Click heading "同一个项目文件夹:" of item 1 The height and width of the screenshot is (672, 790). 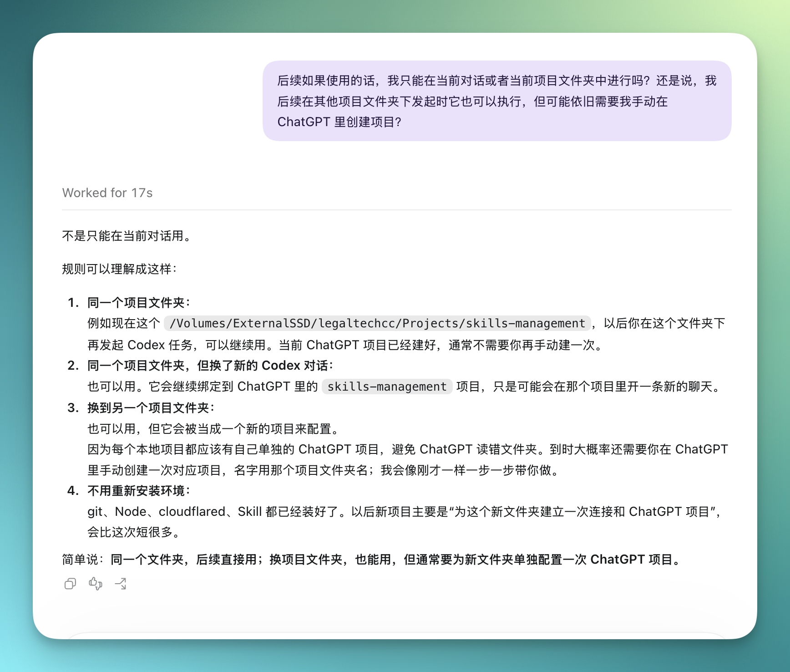139,303
